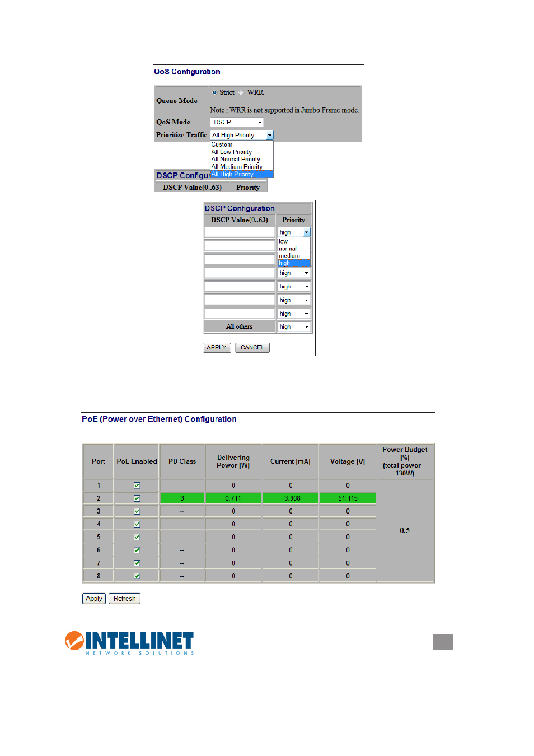Click the Intellinet Network Solutions logo
Image resolution: width=534 pixels, height=756 pixels.
tap(130, 642)
